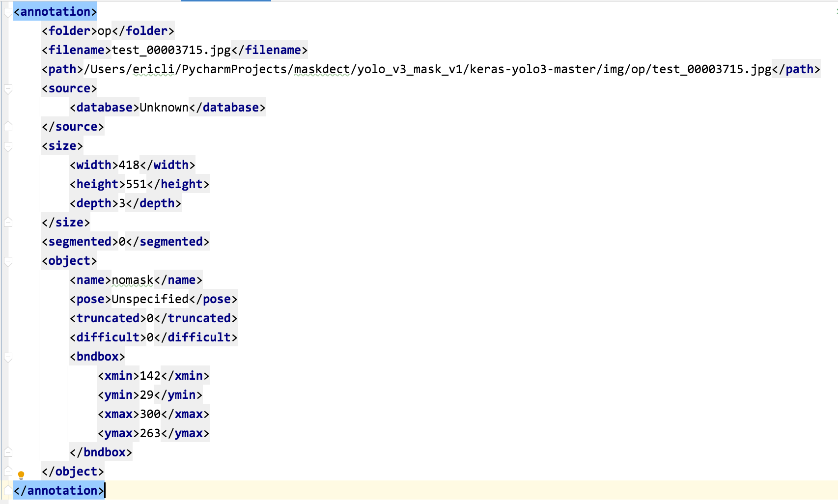Click fold end marker beside closing annotation tag
This screenshot has height=504, width=838.
click(x=8, y=491)
